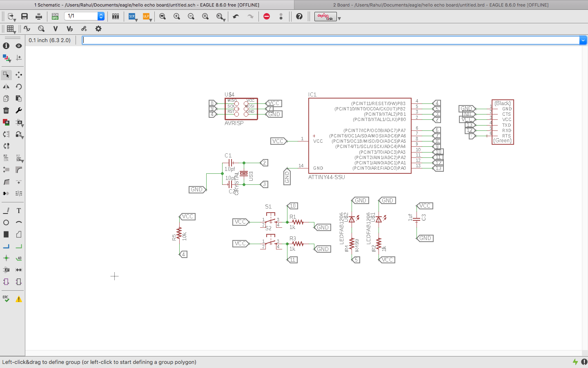Select the blue Bus tool
The height and width of the screenshot is (368, 588).
(6, 246)
